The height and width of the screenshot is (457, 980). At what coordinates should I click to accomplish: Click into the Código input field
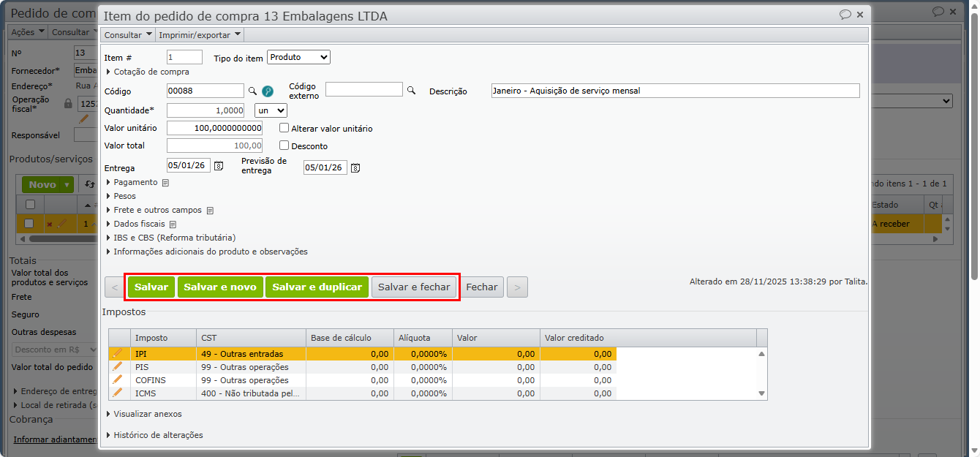tap(206, 91)
